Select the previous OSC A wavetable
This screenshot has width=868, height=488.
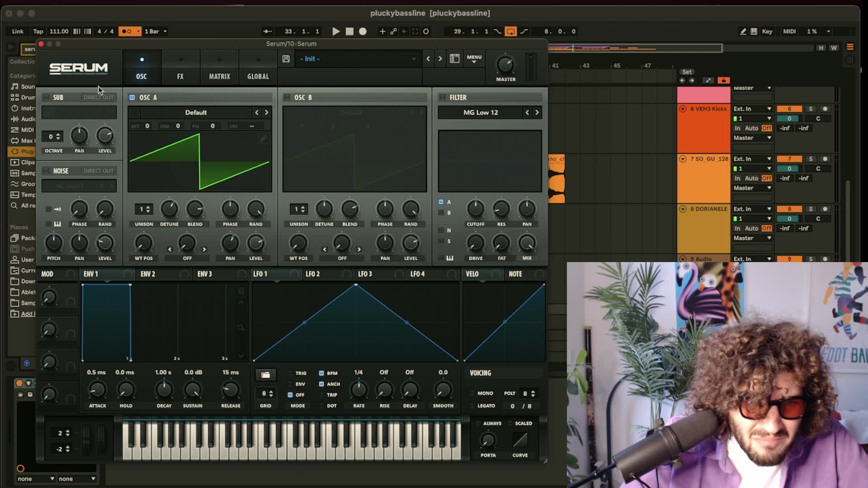(257, 113)
